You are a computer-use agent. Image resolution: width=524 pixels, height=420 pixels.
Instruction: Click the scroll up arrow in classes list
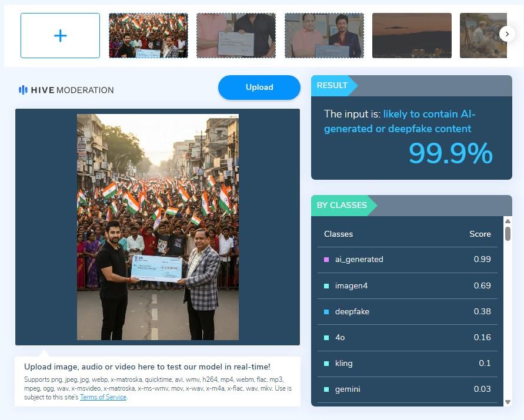[x=508, y=221]
